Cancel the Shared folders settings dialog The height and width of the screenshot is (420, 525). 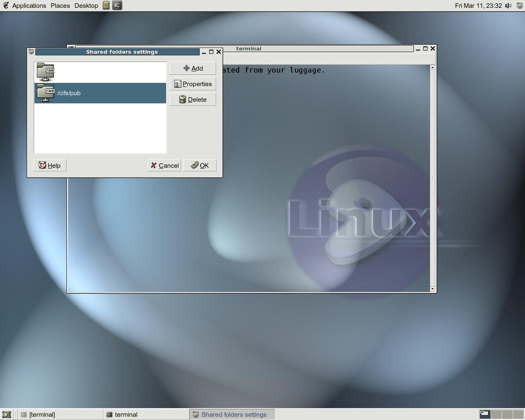[x=164, y=165]
